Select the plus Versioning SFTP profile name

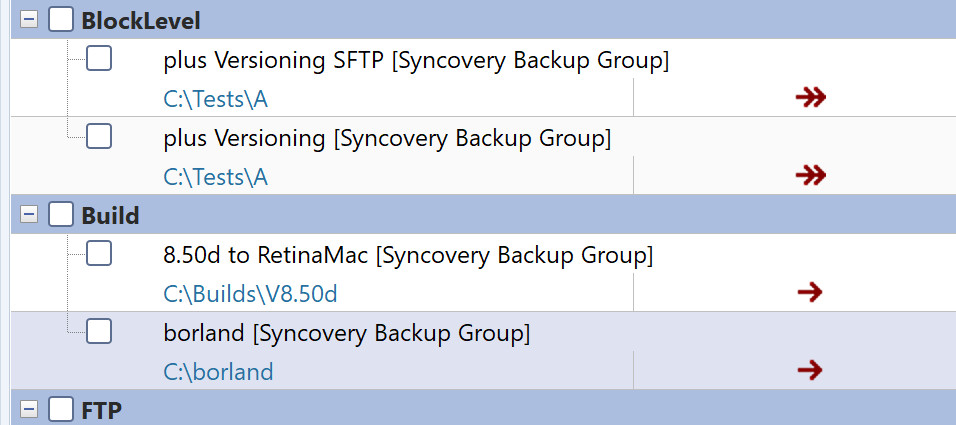(x=415, y=61)
